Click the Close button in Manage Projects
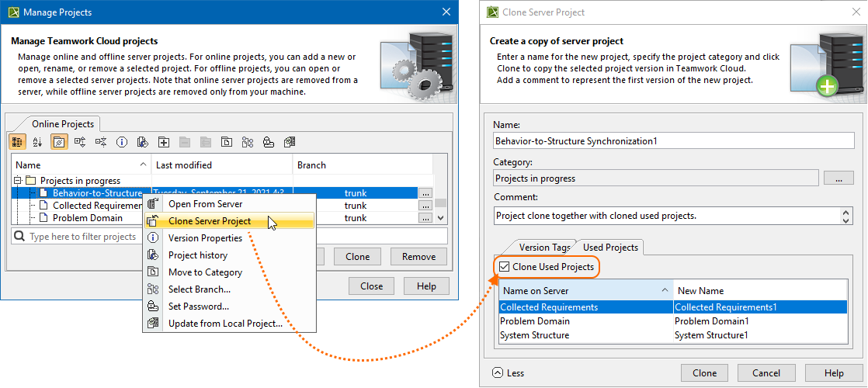868x388 pixels. tap(371, 286)
